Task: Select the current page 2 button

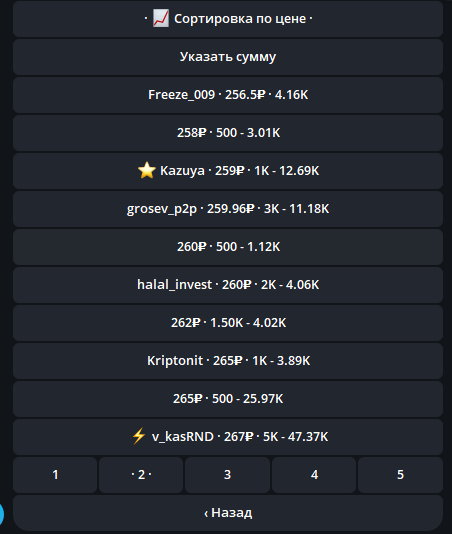Action: 141,475
